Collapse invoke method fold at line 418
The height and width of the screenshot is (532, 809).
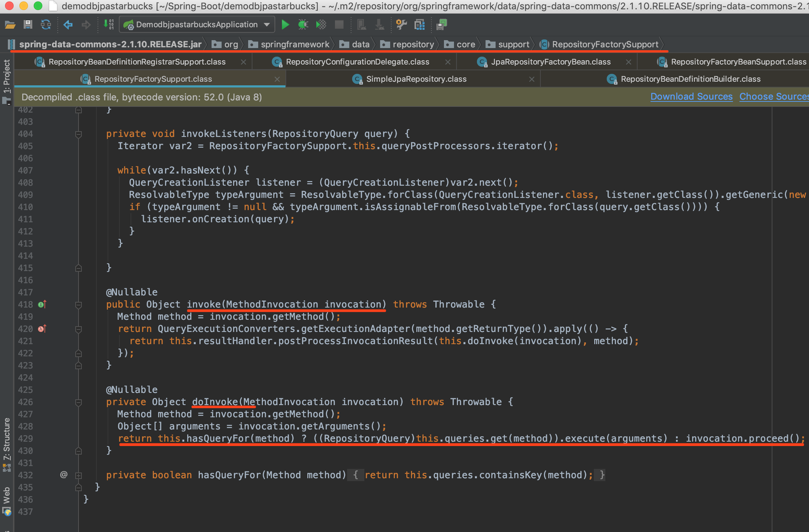(79, 305)
